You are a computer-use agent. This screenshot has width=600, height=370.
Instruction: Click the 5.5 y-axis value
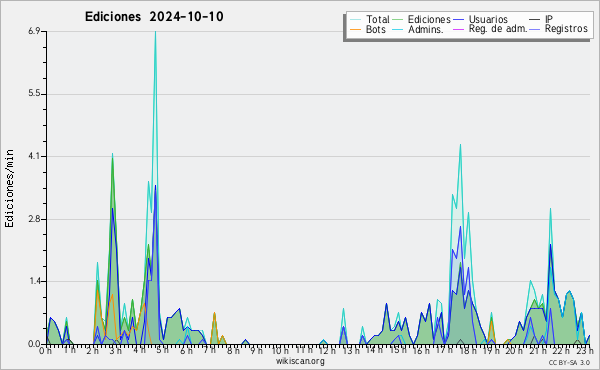click(x=34, y=94)
